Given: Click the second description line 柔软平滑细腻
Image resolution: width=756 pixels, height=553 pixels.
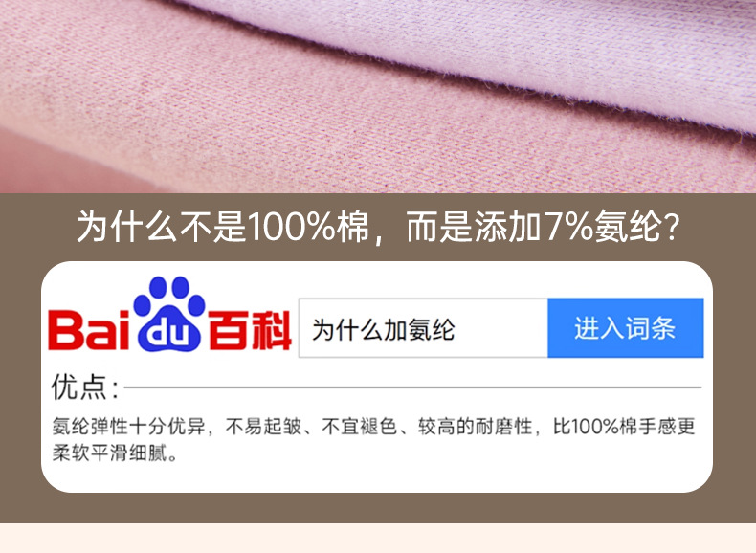Looking at the screenshot, I should [115, 453].
